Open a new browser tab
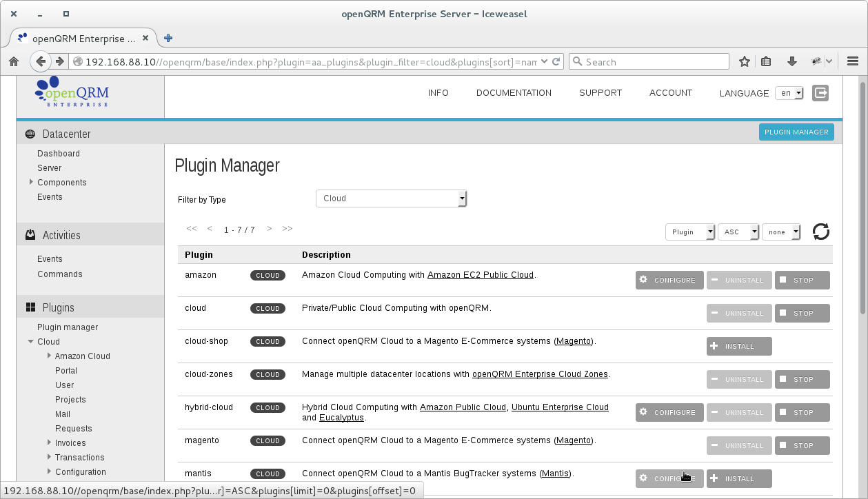The height and width of the screenshot is (499, 868). coord(168,38)
